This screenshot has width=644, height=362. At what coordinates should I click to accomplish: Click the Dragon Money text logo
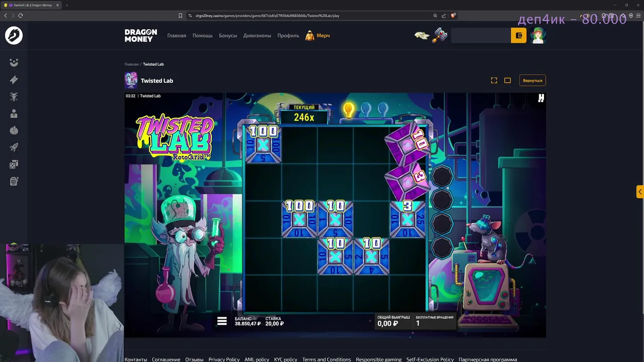(x=141, y=35)
